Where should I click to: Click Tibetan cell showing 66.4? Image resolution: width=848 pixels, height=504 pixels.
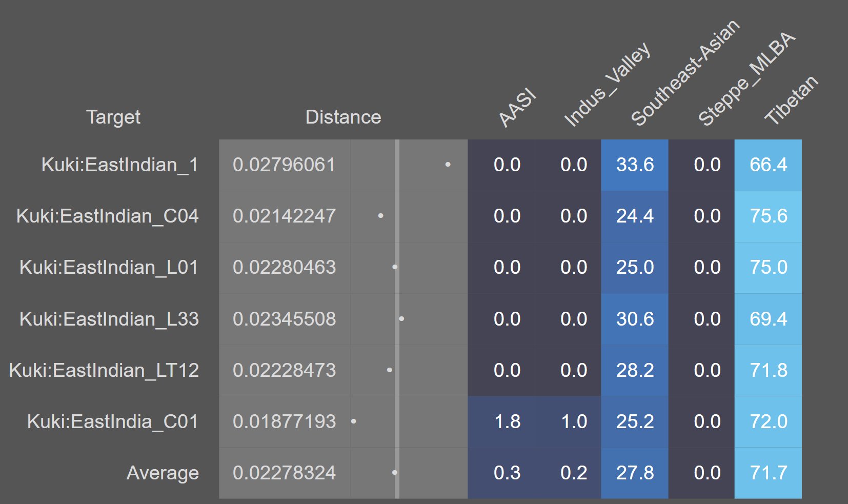(x=768, y=165)
